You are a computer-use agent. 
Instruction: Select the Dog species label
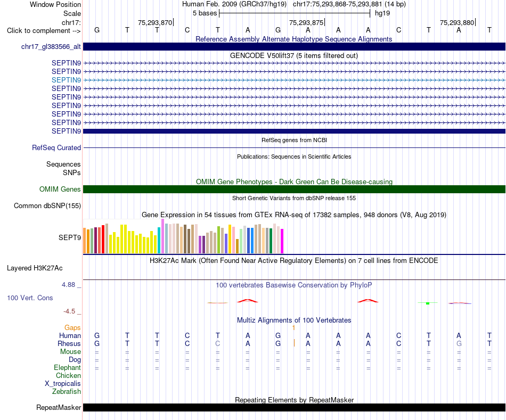tap(75, 360)
